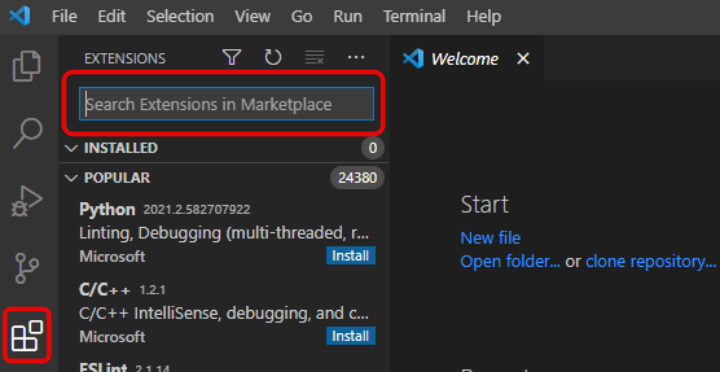Close the Welcome tab
The image size is (720, 372).
523,58
